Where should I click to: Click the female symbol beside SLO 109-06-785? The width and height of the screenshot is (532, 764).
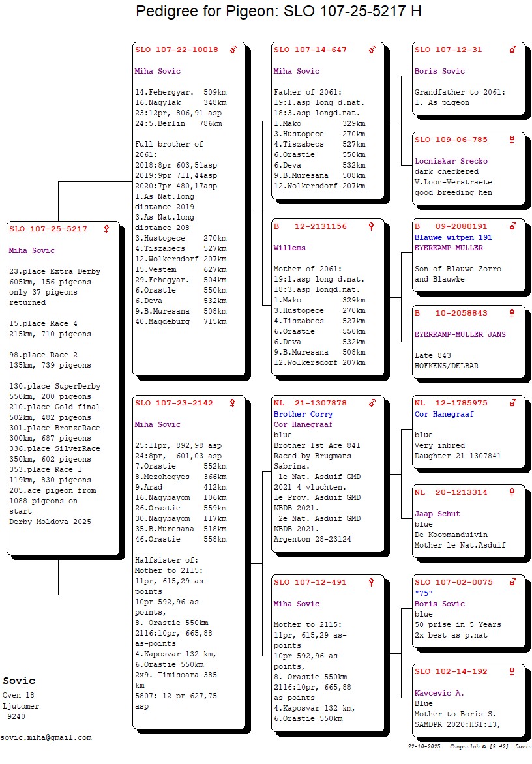[x=512, y=140]
